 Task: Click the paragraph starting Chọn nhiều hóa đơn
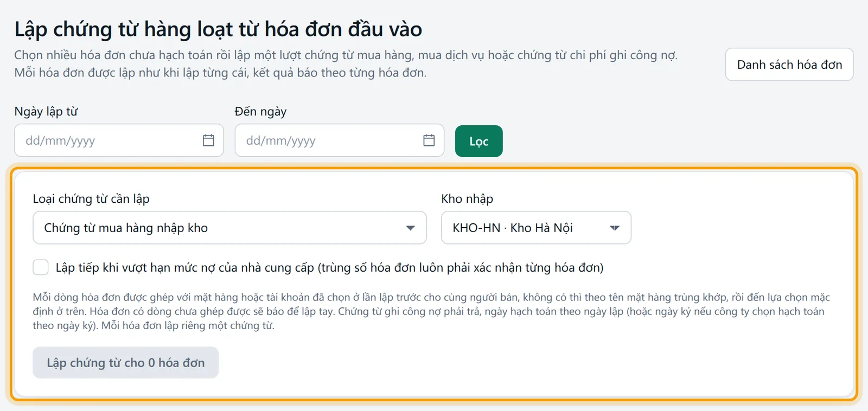(346, 64)
